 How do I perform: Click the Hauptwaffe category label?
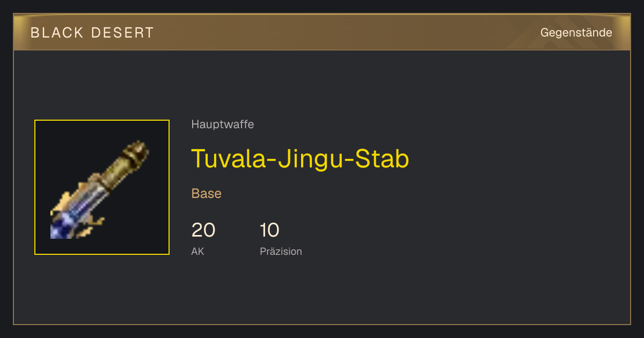222,124
